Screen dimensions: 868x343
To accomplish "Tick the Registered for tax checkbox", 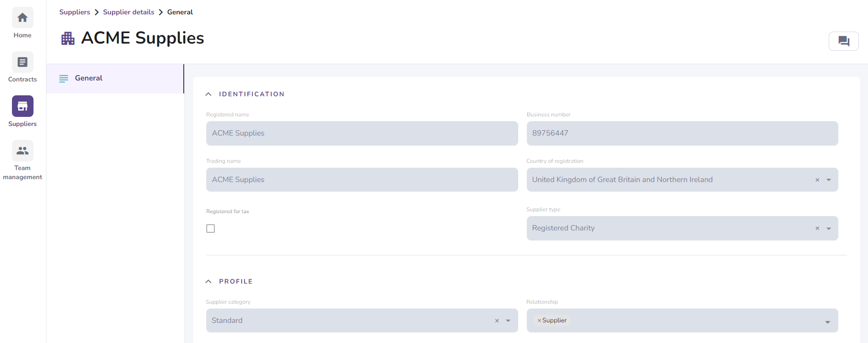I will point(211,229).
